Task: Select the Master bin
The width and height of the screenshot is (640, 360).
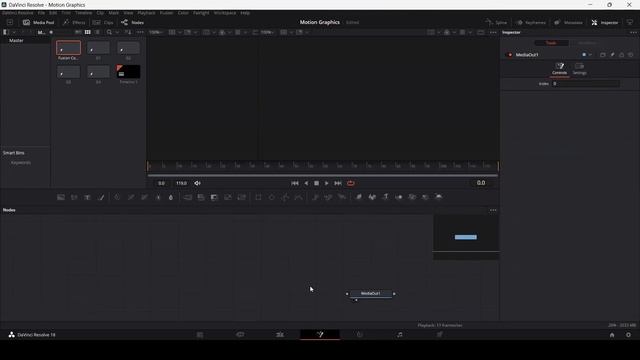Action: [16, 40]
